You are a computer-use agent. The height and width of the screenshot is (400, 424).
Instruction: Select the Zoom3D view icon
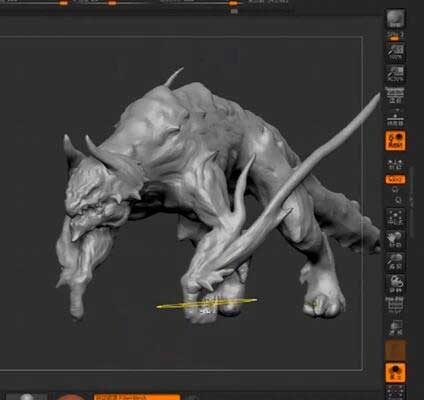point(395,262)
